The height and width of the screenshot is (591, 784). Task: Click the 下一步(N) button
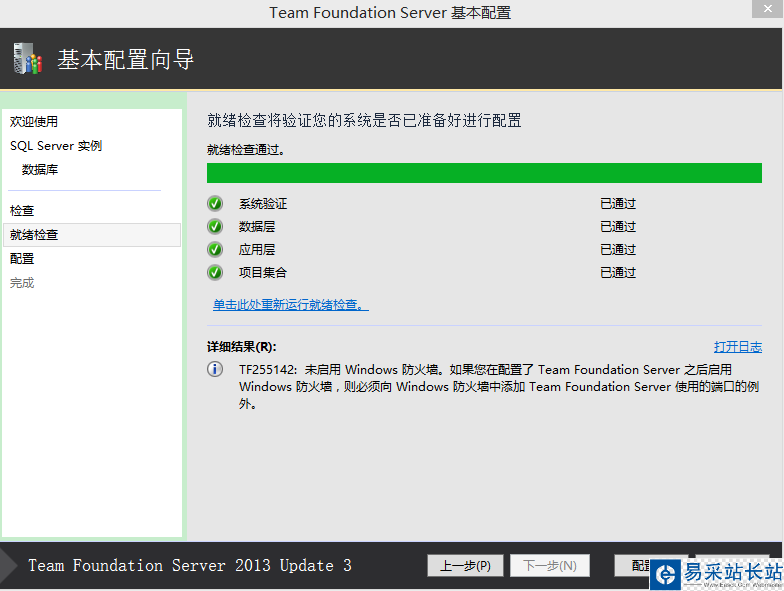550,566
